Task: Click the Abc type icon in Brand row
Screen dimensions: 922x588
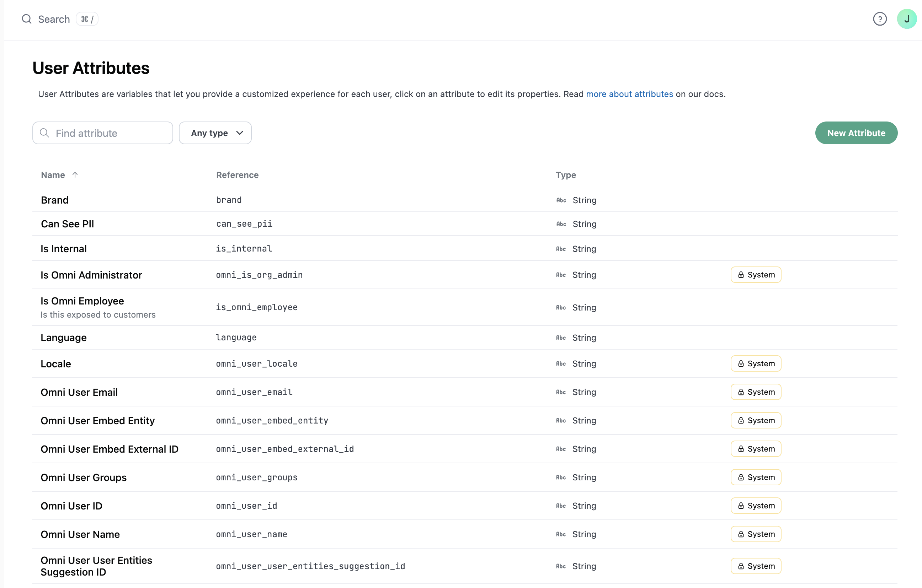Action: coord(561,200)
